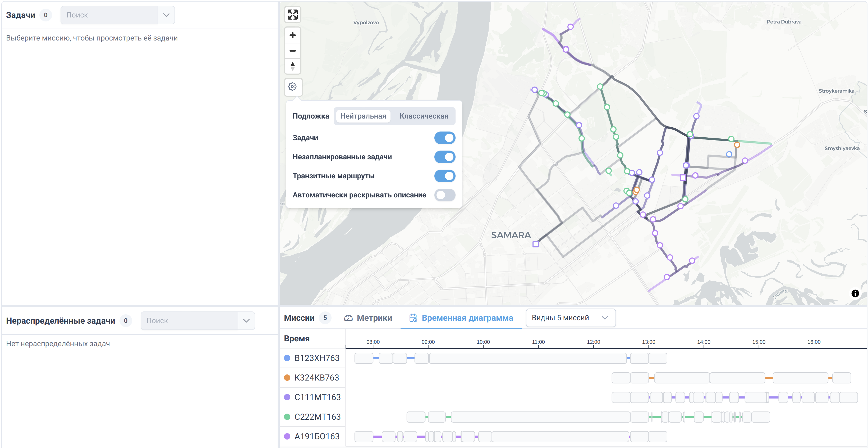Click the Нераспределённые задачи search input field
Viewport: 868px width, 448px height.
[189, 321]
